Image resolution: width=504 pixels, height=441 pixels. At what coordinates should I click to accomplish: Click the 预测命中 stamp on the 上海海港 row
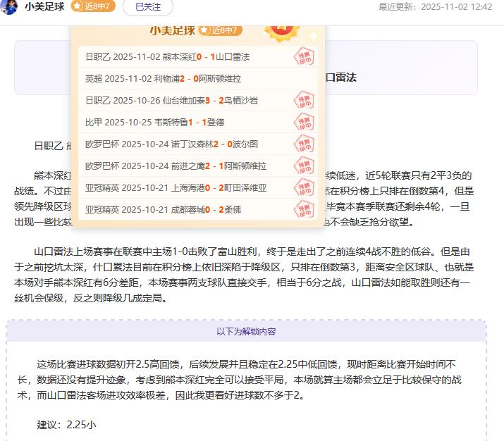click(304, 187)
